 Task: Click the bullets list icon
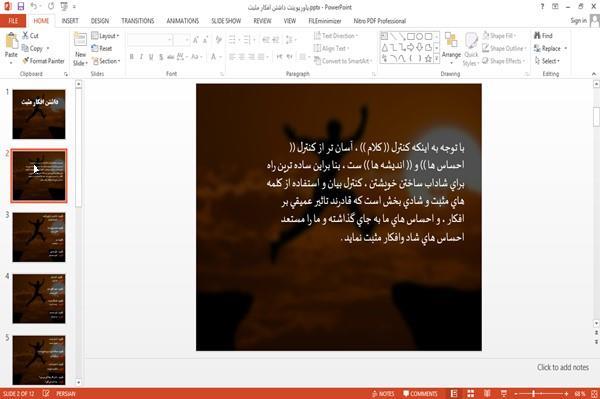pyautogui.click(x=232, y=40)
